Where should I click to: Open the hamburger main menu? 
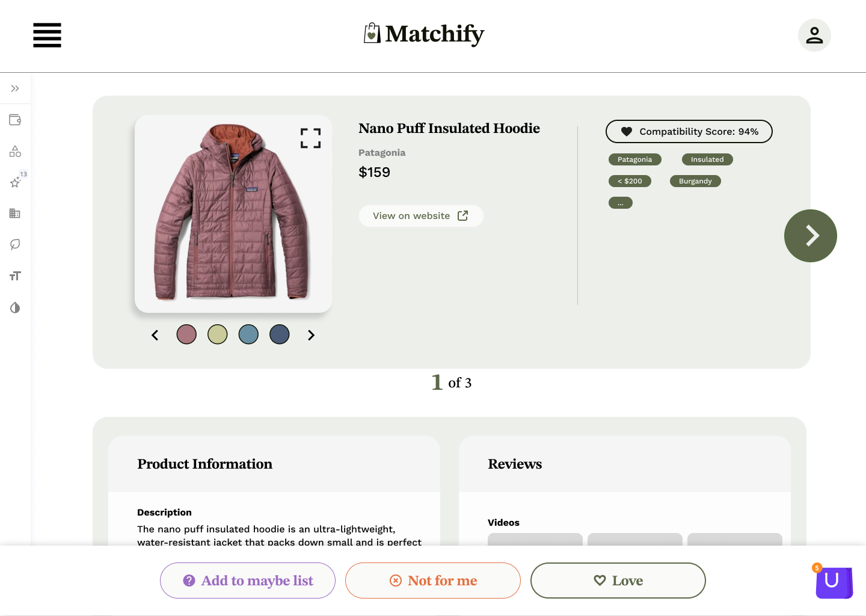pos(47,35)
